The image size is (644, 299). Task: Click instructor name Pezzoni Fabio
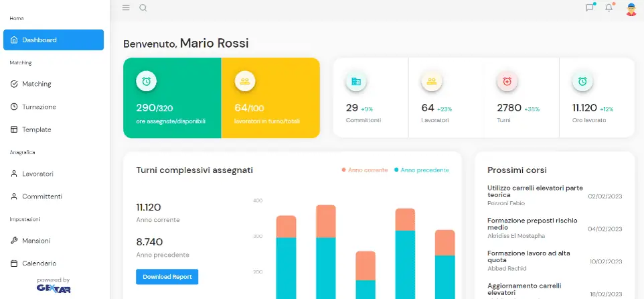[506, 203]
